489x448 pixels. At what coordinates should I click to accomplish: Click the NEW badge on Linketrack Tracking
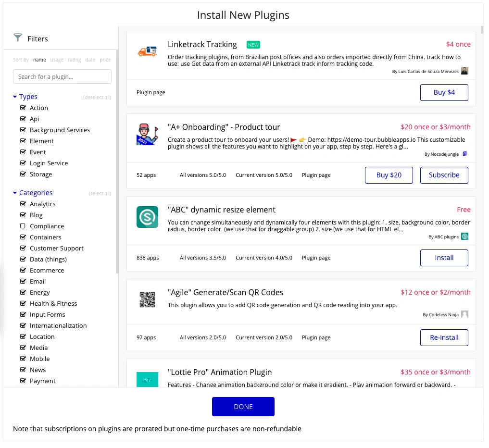click(253, 45)
